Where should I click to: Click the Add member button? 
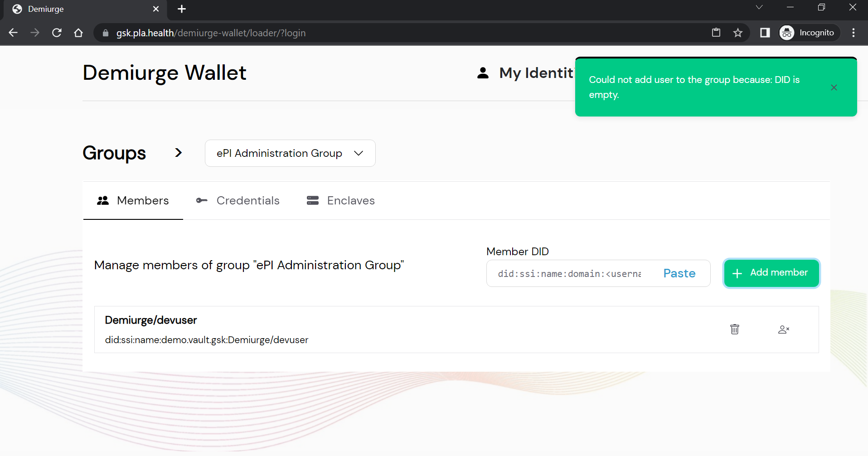771,273
